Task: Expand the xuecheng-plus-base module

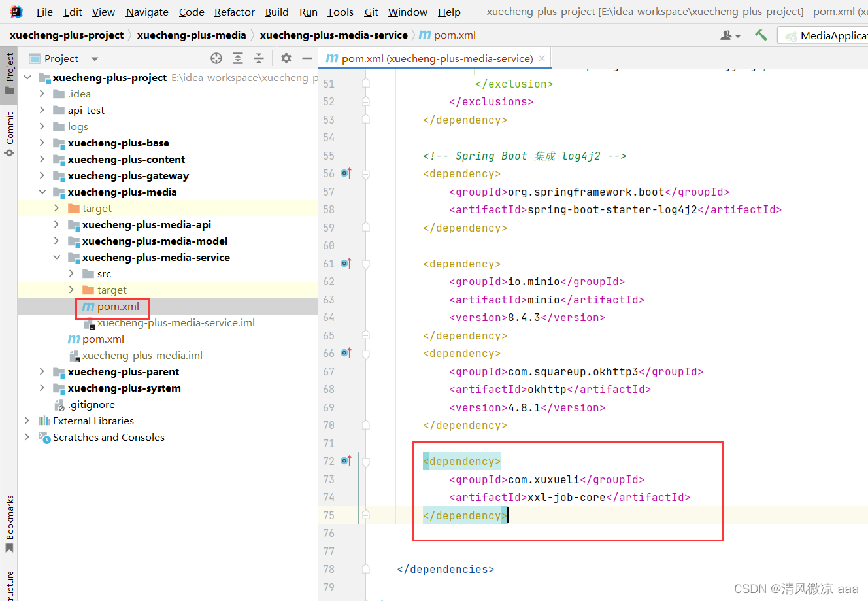Action: [x=42, y=143]
